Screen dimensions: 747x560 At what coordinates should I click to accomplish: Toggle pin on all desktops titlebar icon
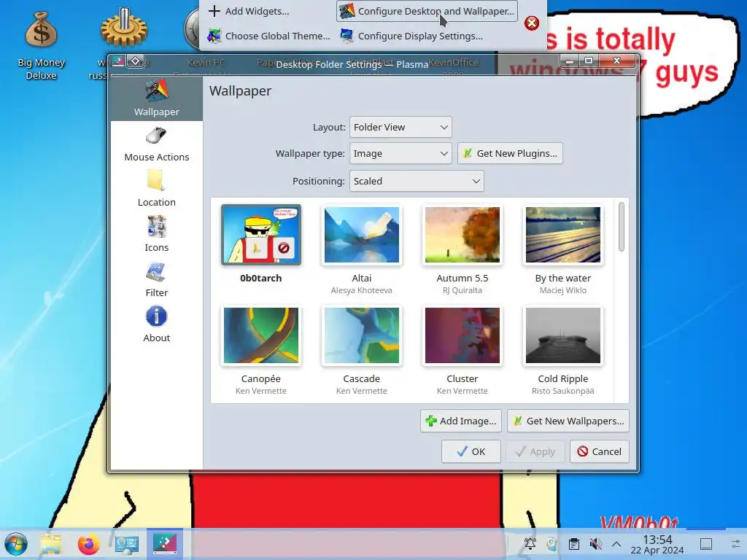[136, 61]
